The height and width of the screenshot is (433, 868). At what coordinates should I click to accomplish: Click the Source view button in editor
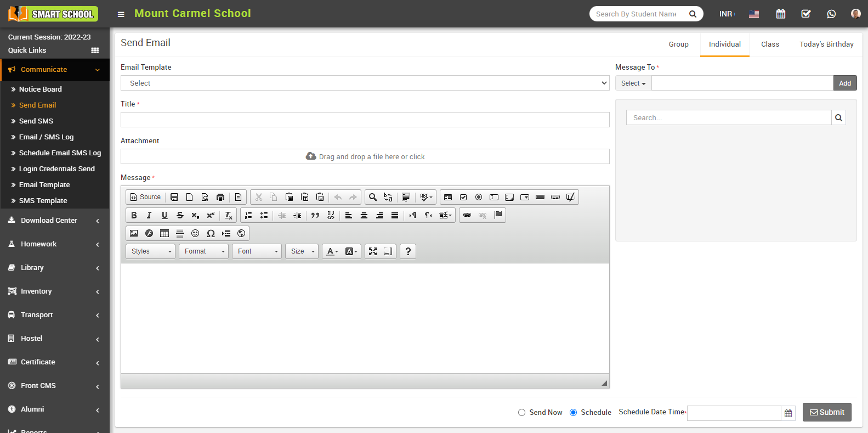coord(145,197)
